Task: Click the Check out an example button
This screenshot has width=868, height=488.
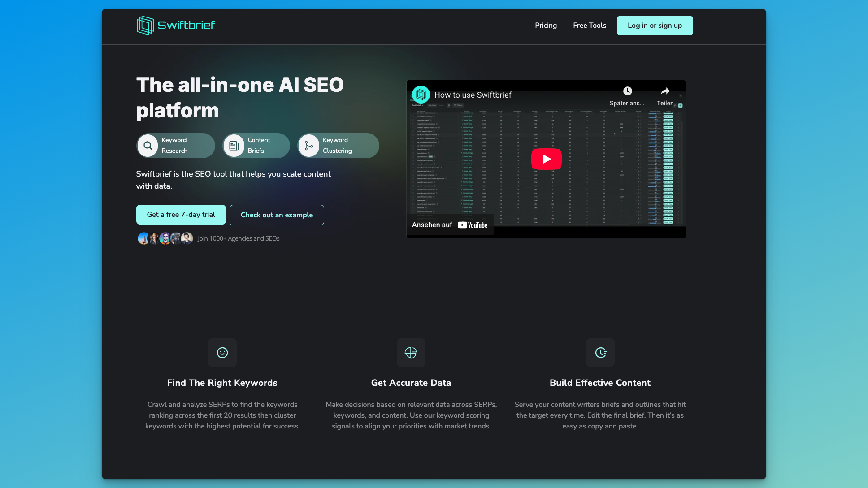Action: point(277,215)
